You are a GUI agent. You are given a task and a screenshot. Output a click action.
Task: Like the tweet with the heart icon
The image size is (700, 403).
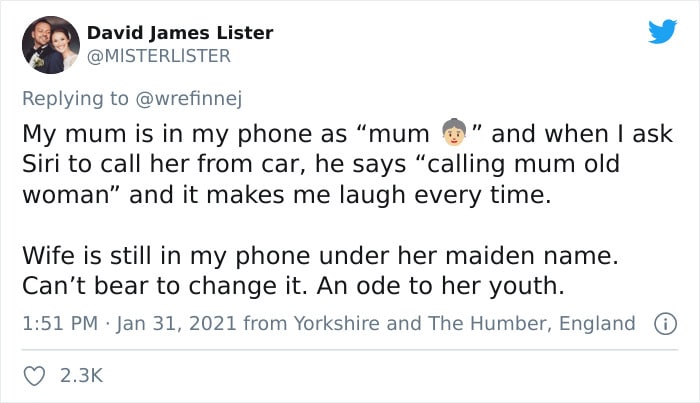coord(34,376)
